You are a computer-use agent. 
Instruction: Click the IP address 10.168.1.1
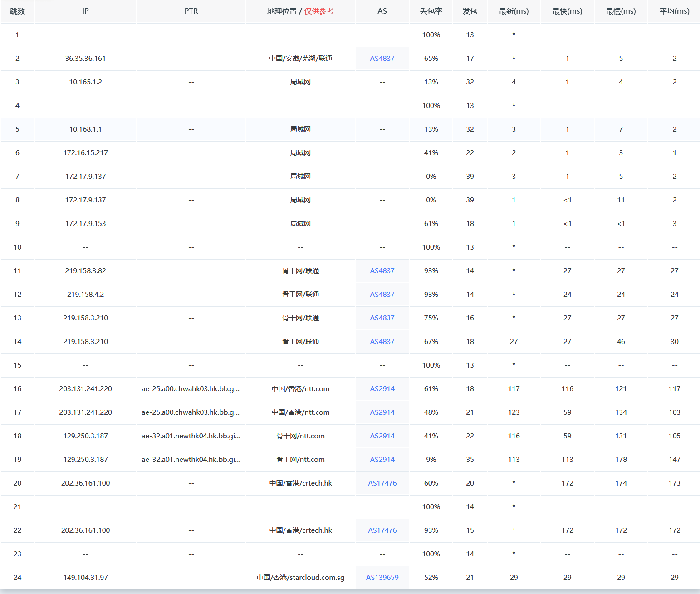coord(85,129)
